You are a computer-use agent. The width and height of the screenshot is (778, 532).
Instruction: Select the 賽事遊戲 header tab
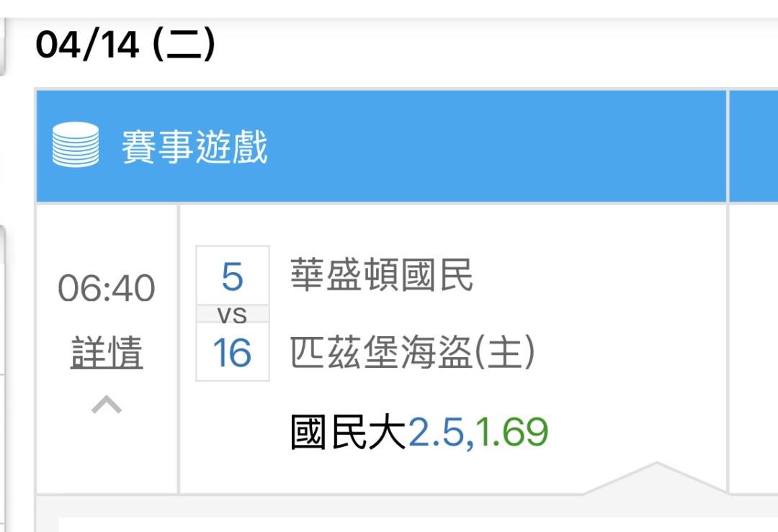point(194,146)
